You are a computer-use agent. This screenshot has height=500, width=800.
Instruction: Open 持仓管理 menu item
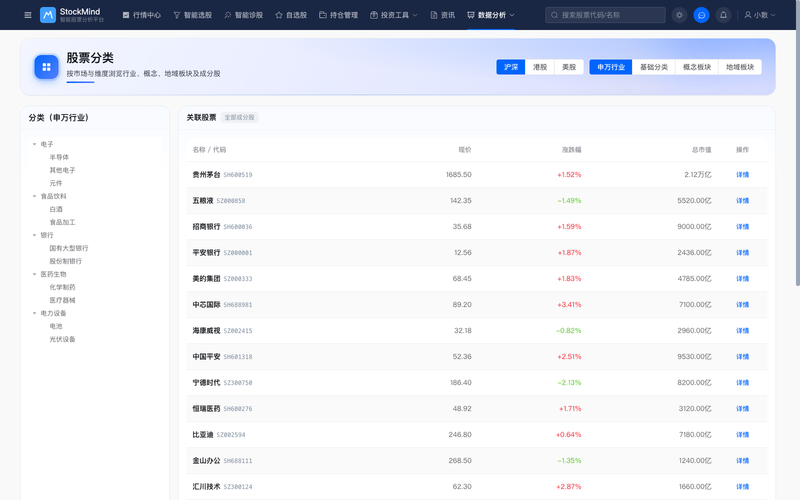[338, 15]
